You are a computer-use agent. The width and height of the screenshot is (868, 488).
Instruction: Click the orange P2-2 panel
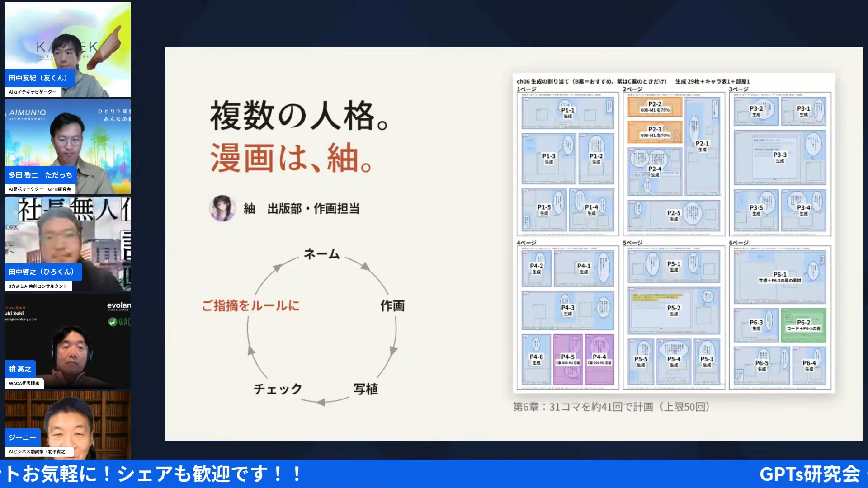click(655, 107)
